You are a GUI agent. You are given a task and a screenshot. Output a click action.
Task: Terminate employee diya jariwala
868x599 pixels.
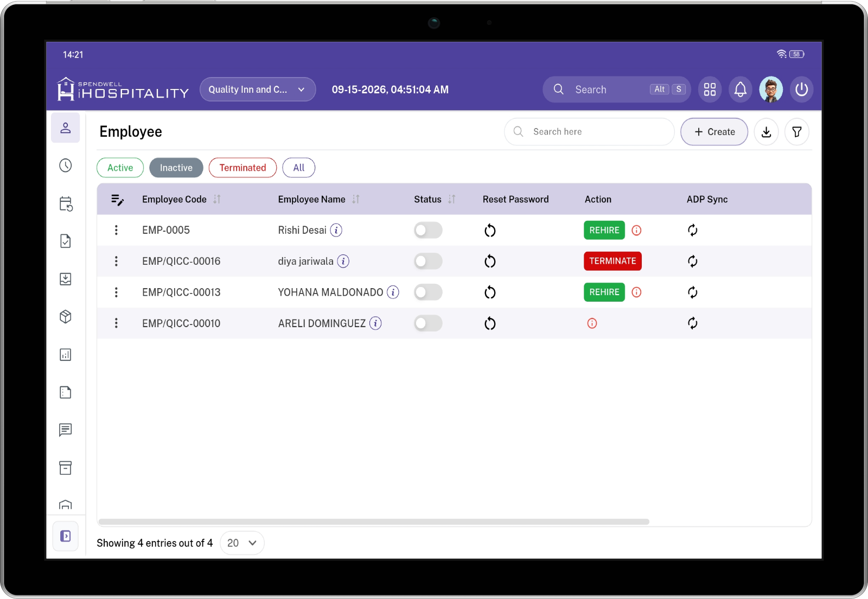pyautogui.click(x=612, y=261)
